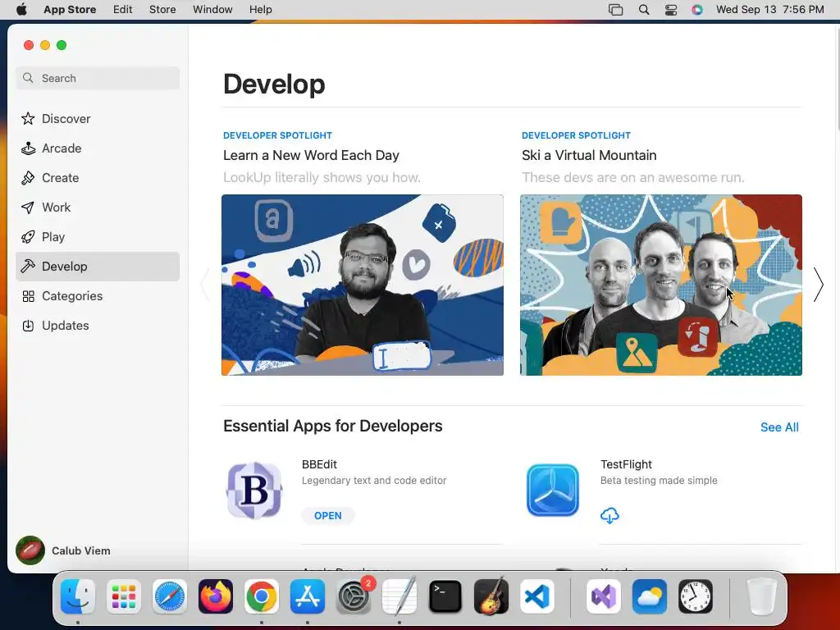
Task: Open the Help menu
Action: click(260, 10)
